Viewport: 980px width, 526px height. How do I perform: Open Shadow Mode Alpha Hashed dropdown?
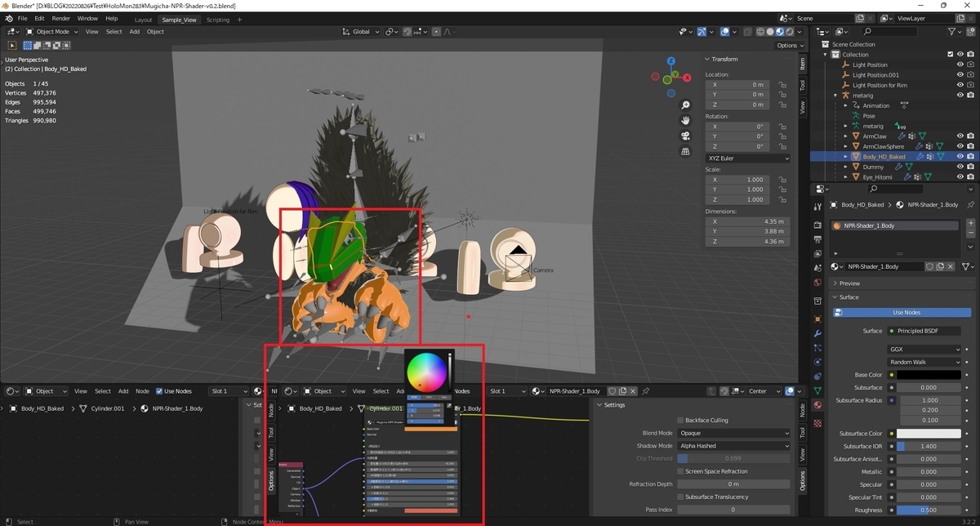[733, 446]
